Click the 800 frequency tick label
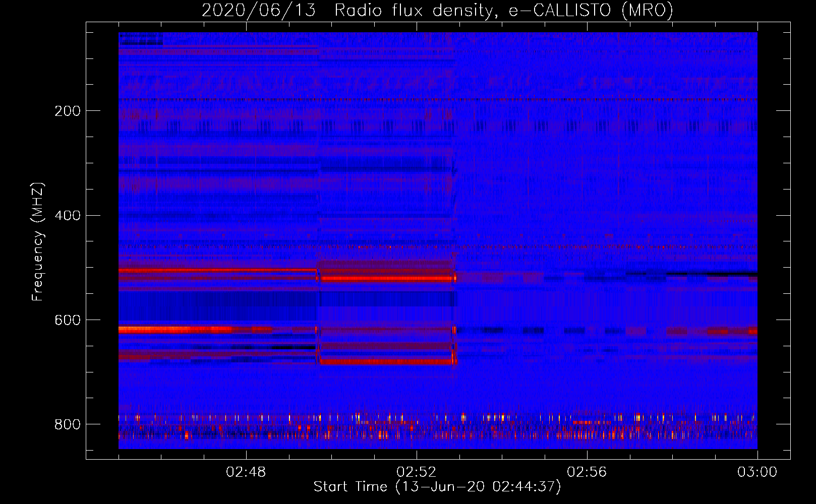This screenshot has height=504, width=816. click(x=68, y=424)
